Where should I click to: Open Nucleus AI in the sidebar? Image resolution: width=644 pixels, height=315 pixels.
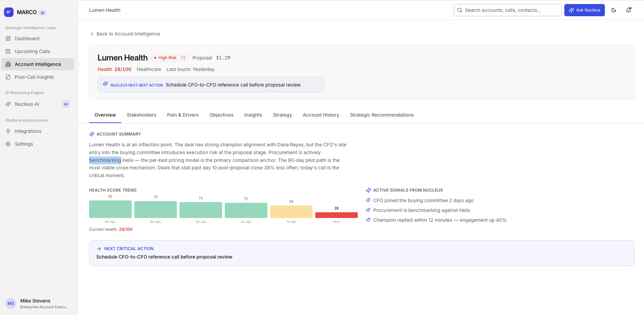click(37, 104)
